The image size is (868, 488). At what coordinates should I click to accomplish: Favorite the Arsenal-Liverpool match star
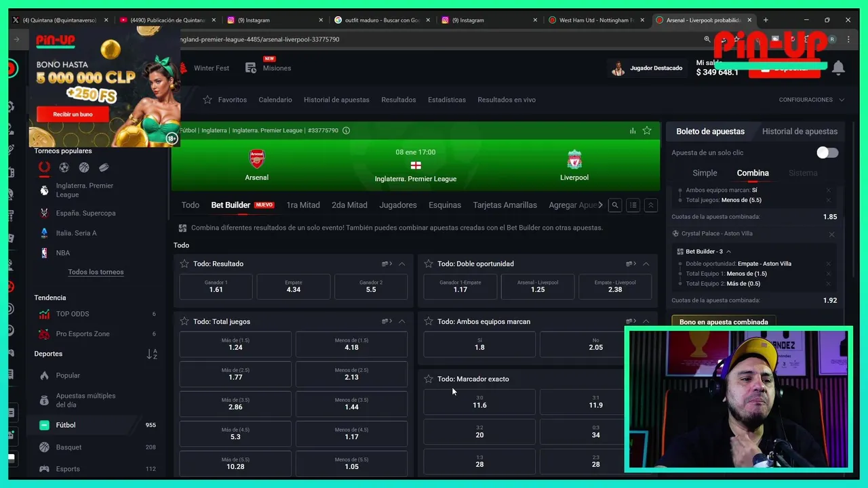click(x=647, y=131)
